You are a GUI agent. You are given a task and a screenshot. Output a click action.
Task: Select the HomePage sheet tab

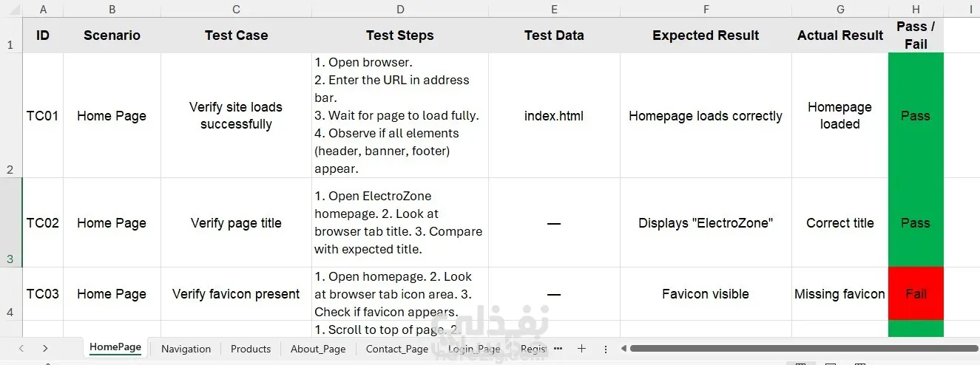tap(115, 347)
